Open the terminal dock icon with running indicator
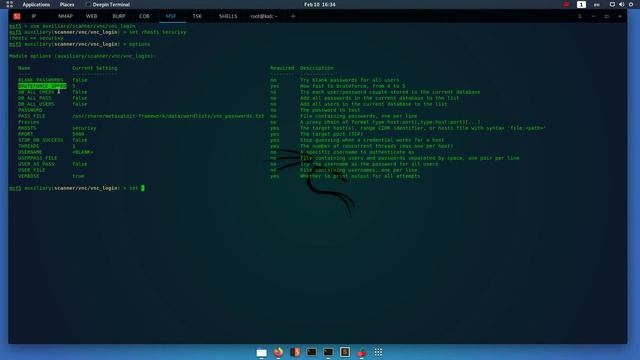Viewport: 640px width, 360px height. 328,352
